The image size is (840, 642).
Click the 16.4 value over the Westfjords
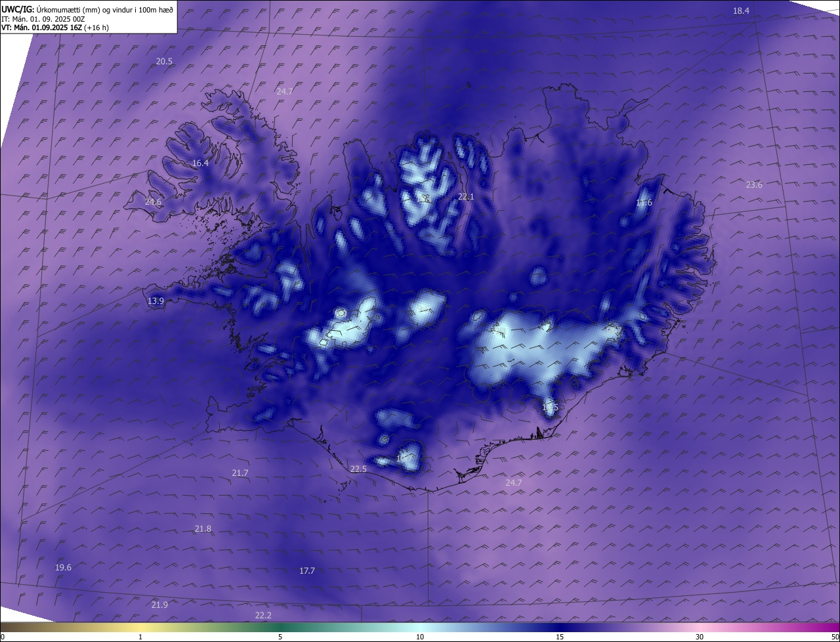tap(200, 163)
